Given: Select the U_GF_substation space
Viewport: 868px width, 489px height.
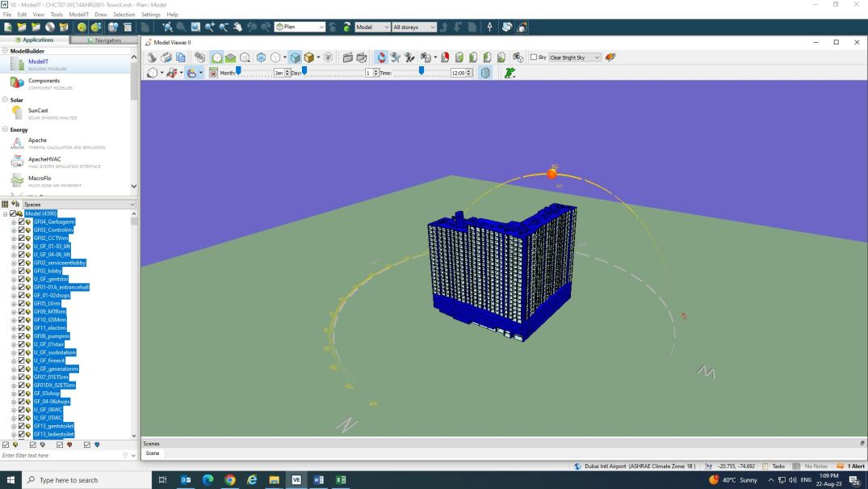Looking at the screenshot, I should 54,352.
